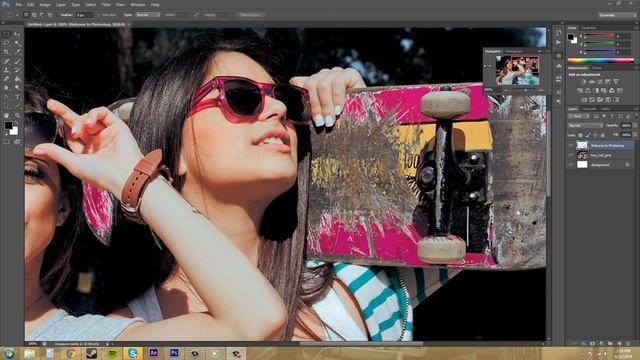Click the Refine Edge button
This screenshot has height=360, width=640.
tap(251, 15)
